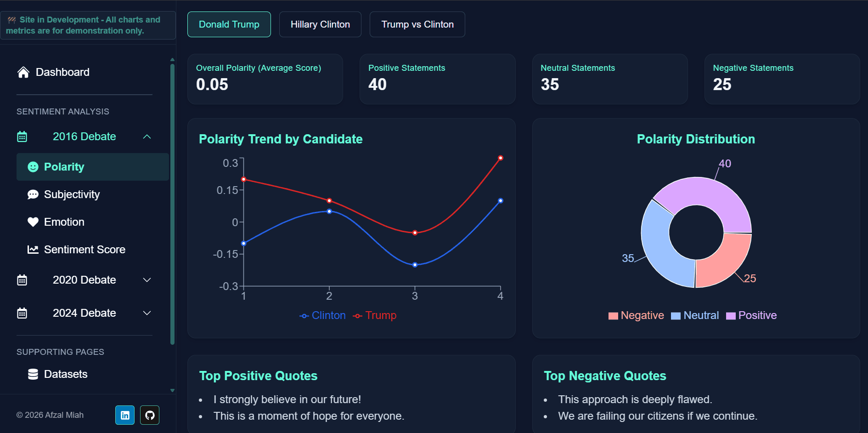
Task: Click the calendar icon for 2020 Debate
Action: pos(22,280)
